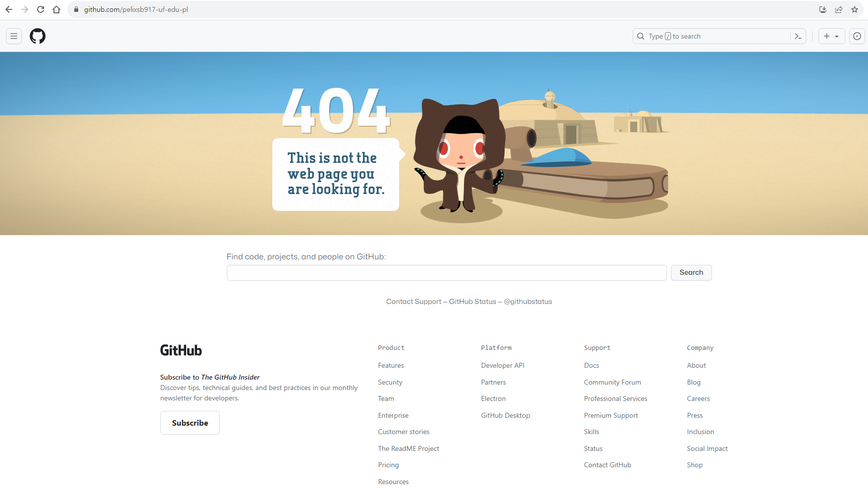Bookmark this page with star icon
The image size is (868, 491).
[855, 9]
